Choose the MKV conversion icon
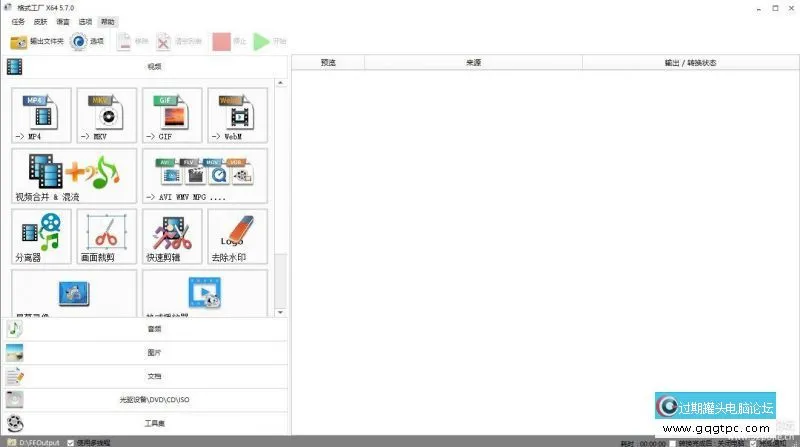This screenshot has width=800, height=447. (x=106, y=115)
